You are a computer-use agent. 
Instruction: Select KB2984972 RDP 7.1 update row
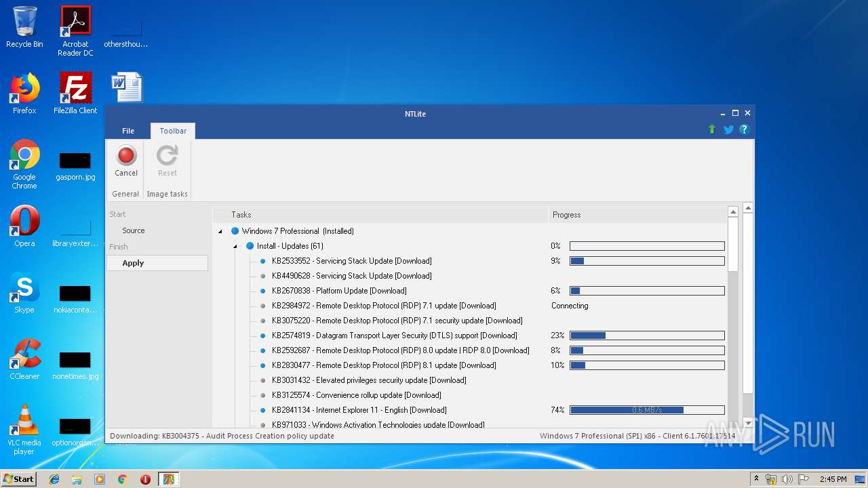coord(384,306)
